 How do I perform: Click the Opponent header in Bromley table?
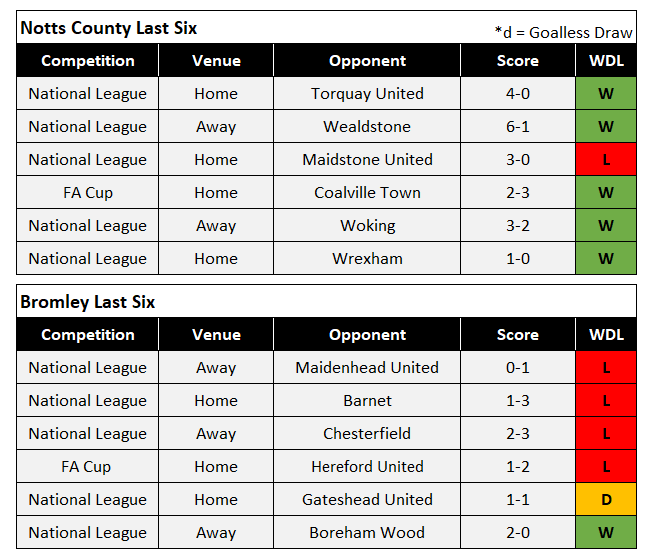pyautogui.click(x=367, y=335)
